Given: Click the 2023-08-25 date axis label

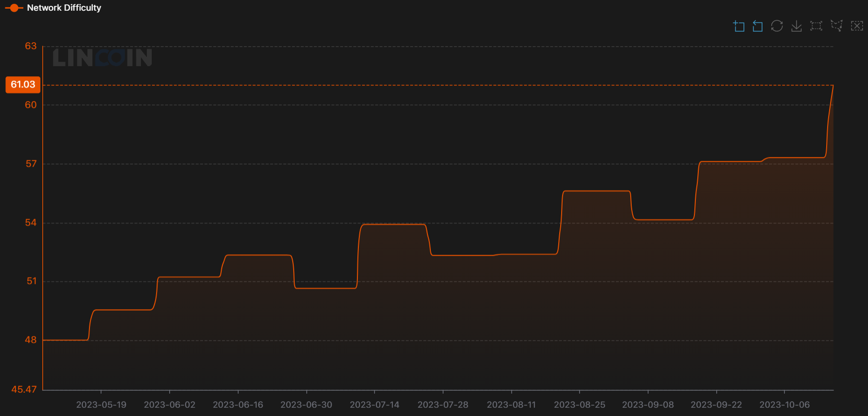Looking at the screenshot, I should [x=580, y=405].
